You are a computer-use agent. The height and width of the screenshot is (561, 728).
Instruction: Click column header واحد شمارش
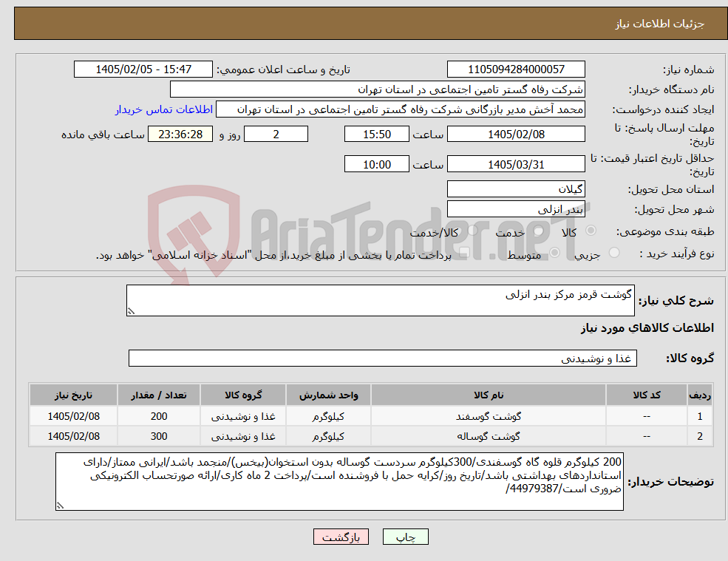[x=328, y=395]
